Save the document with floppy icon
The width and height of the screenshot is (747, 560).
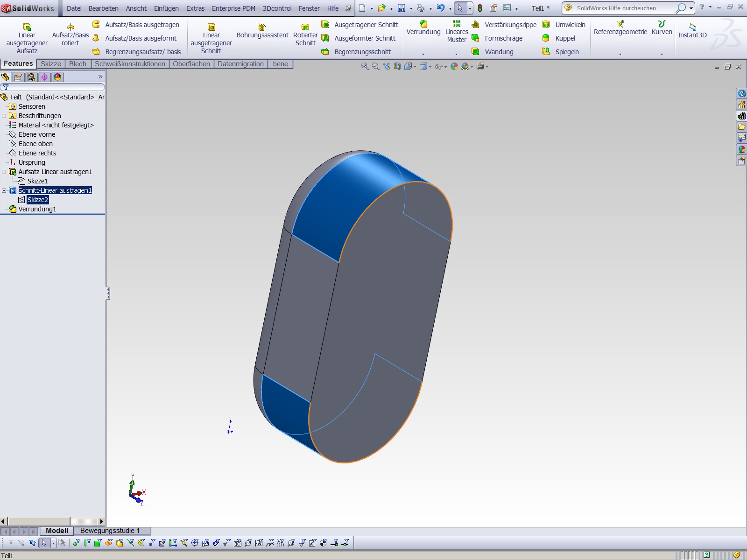click(402, 8)
